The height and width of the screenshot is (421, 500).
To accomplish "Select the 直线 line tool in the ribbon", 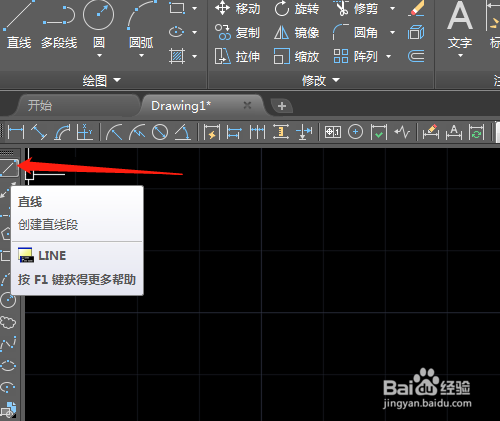I will [x=19, y=25].
